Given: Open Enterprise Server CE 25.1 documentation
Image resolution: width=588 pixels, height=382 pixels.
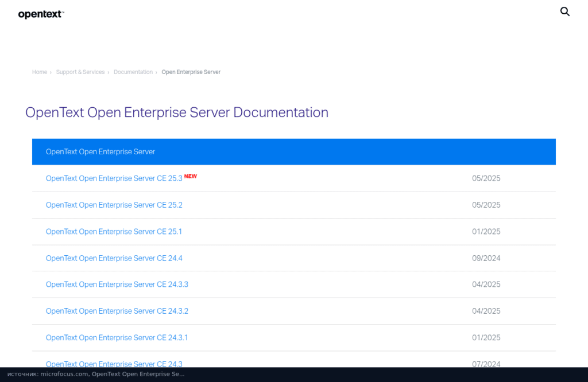Looking at the screenshot, I should point(114,232).
